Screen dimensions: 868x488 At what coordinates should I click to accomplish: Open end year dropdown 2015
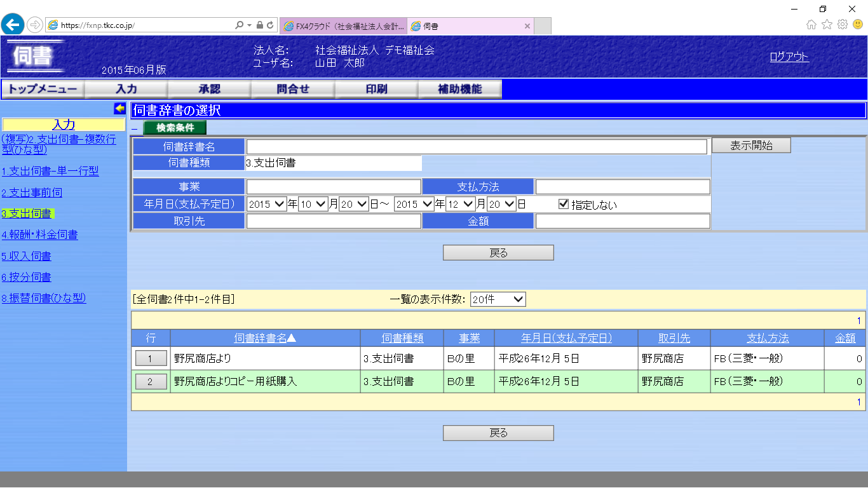click(414, 205)
